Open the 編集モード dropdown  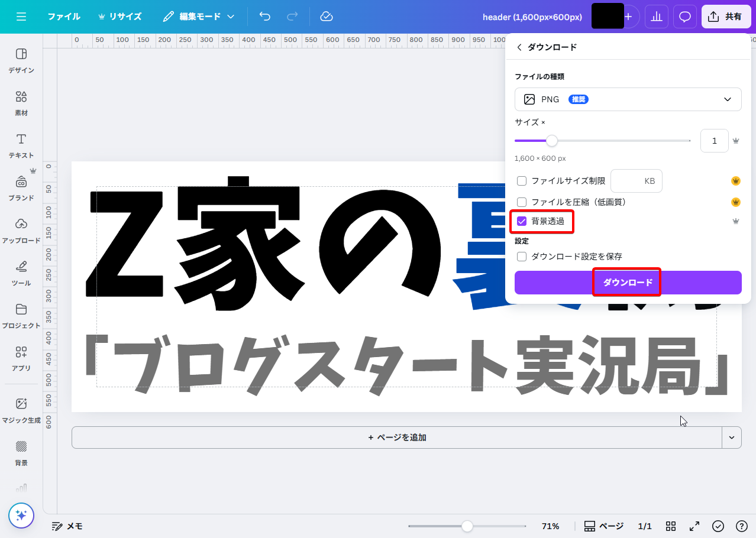coord(199,17)
